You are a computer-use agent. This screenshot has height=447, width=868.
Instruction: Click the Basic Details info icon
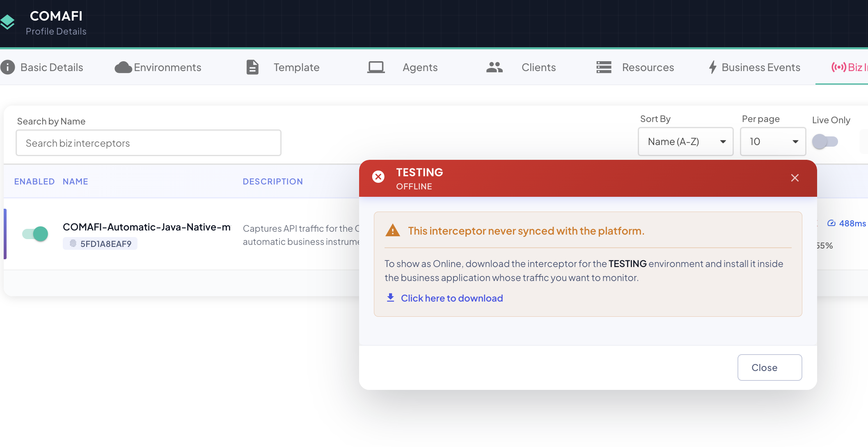[8, 67]
